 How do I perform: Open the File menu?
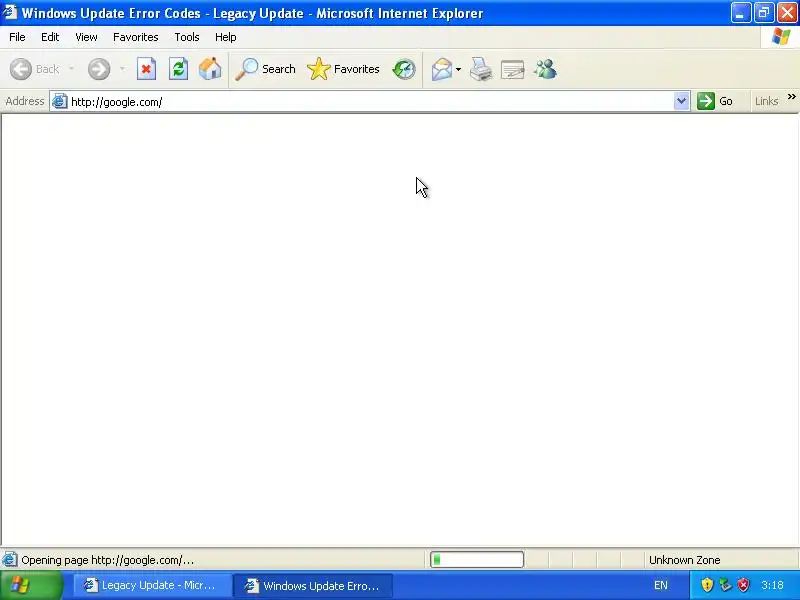(17, 37)
